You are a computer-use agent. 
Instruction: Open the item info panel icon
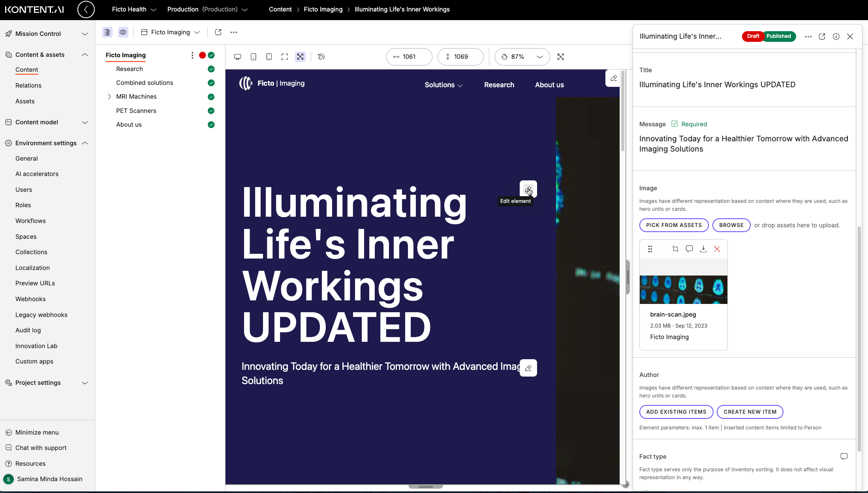(836, 36)
